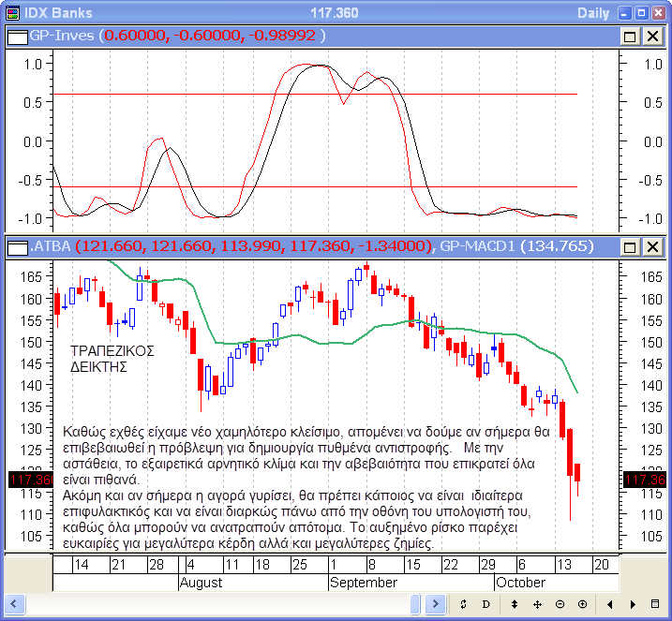Click the security symbol button in bottom toolbar
This screenshot has height=621, width=672.
tap(464, 604)
